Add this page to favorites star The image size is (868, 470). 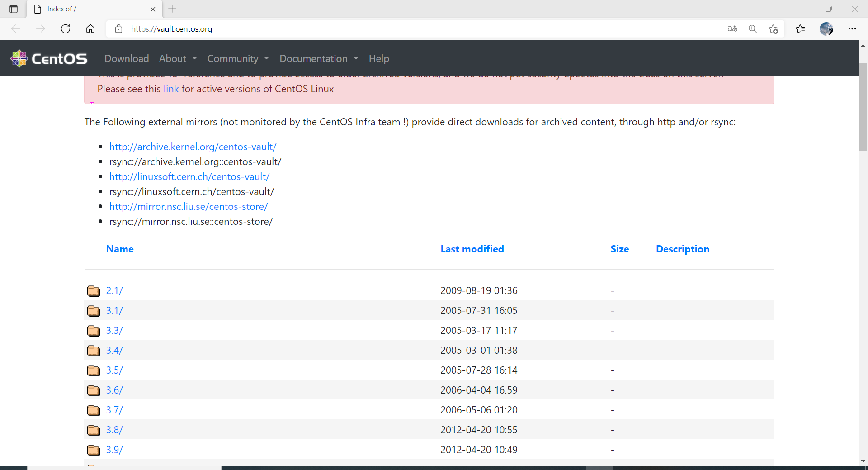773,29
